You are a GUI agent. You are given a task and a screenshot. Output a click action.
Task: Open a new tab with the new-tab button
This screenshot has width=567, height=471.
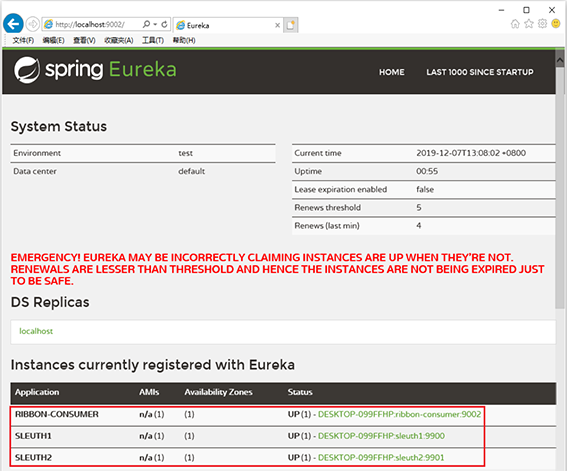click(291, 25)
